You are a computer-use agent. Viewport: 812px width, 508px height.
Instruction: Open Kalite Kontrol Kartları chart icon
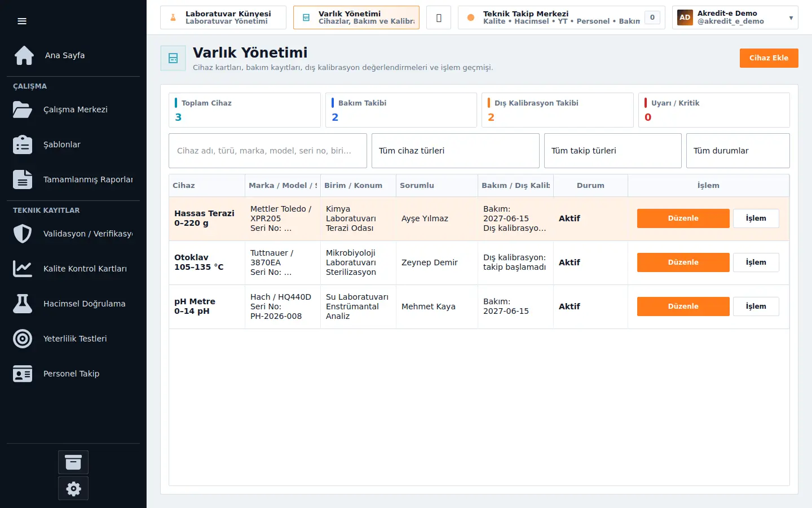pyautogui.click(x=23, y=269)
